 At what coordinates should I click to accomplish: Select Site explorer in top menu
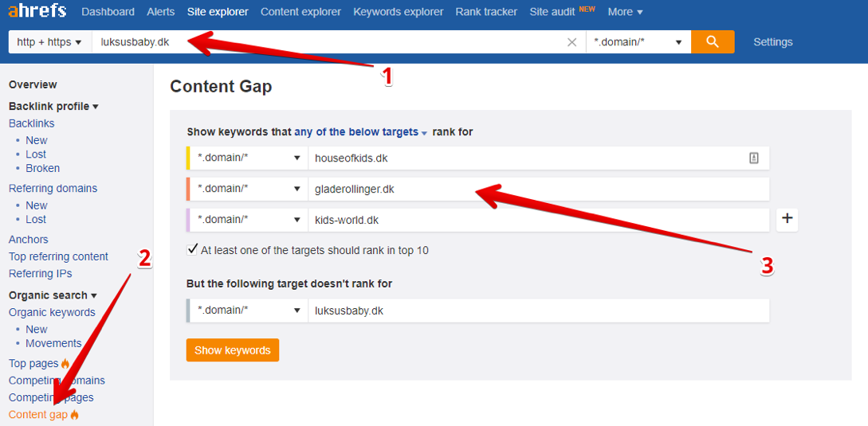pos(218,12)
